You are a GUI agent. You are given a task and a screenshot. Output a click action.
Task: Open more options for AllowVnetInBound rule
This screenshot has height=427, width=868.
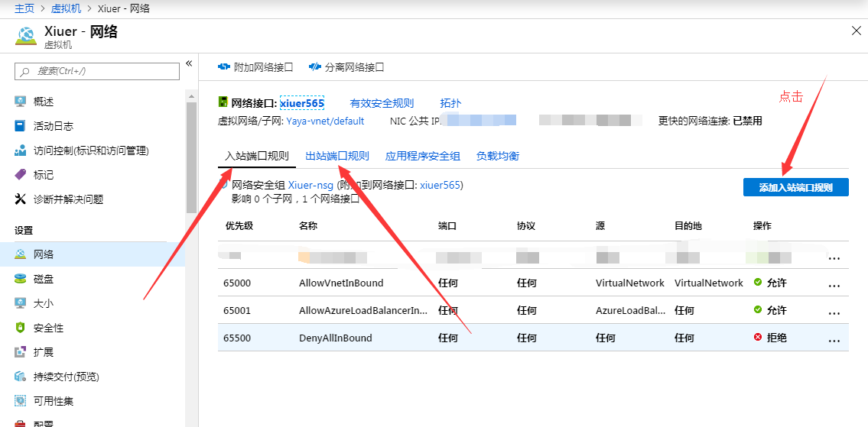tap(834, 286)
